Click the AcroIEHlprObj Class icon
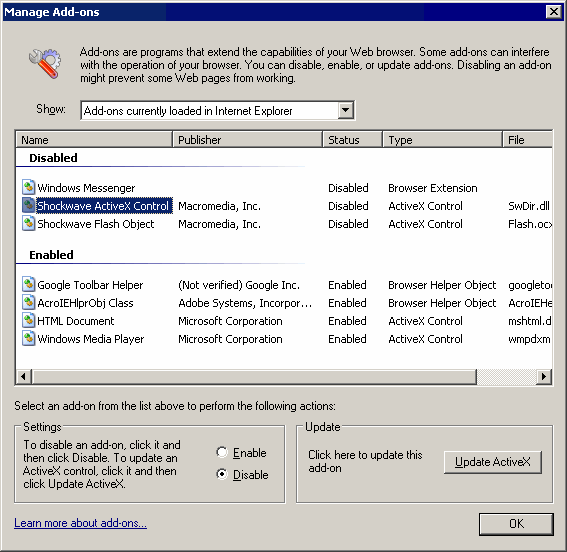Viewport: 567px width, 552px height. coord(29,303)
